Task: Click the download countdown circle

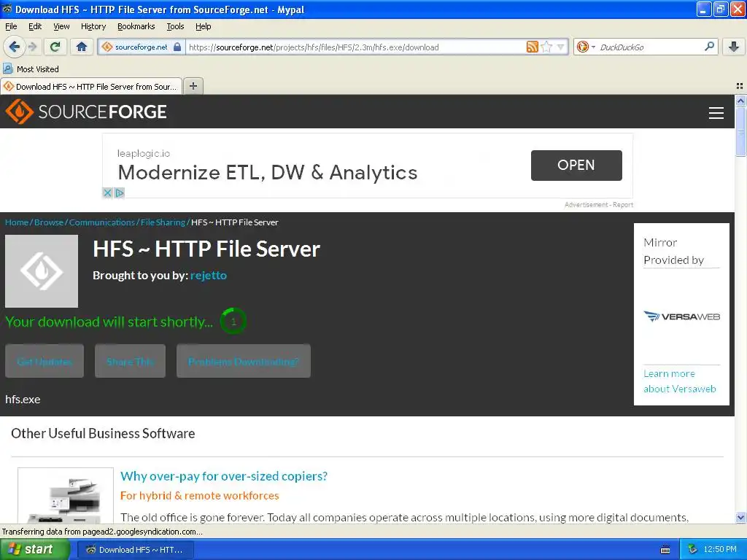Action: (233, 322)
